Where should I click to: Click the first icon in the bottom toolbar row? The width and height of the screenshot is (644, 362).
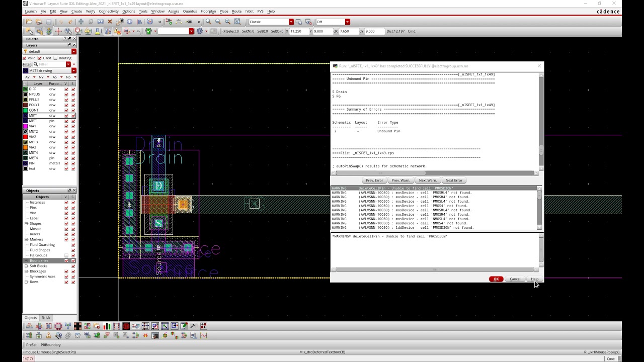pyautogui.click(x=29, y=326)
